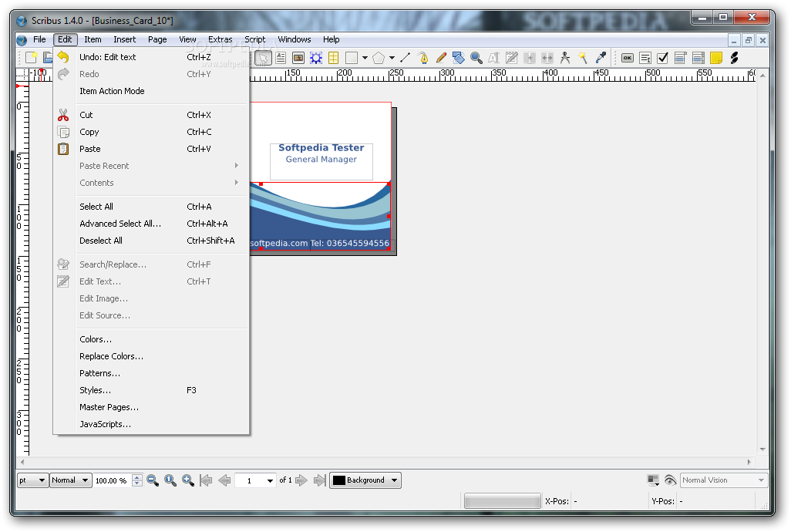Select the Insert Text Frame tool
This screenshot has width=791, height=532.
click(281, 58)
